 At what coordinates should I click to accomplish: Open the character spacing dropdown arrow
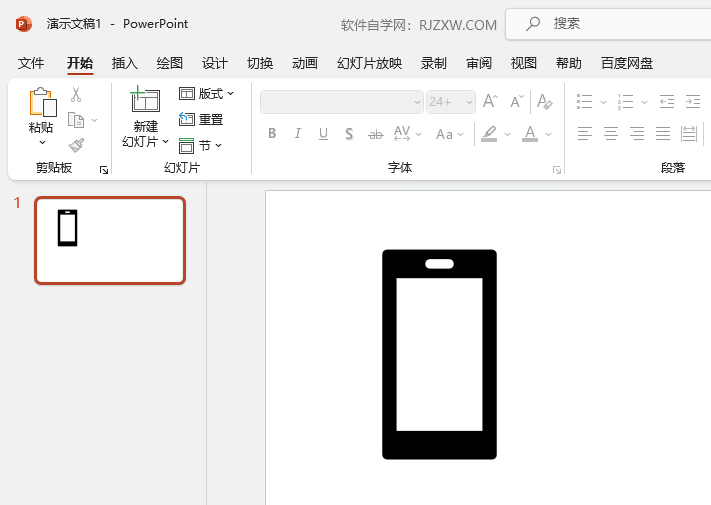click(419, 134)
